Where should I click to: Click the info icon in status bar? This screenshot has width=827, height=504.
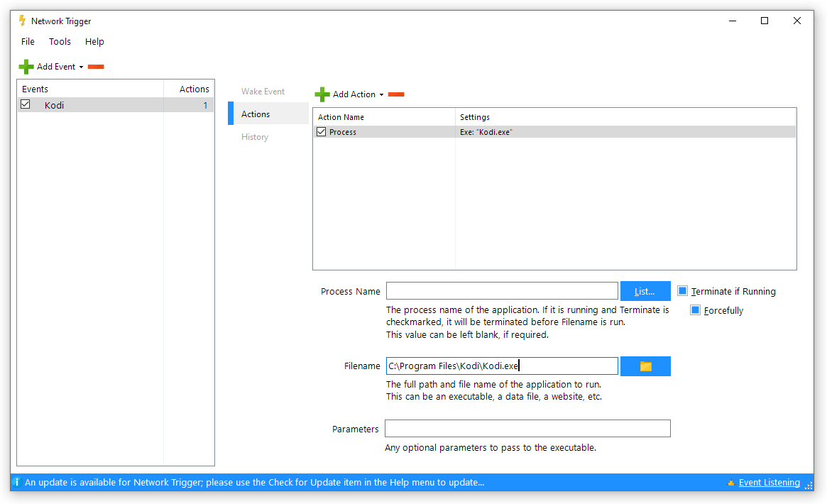16,483
